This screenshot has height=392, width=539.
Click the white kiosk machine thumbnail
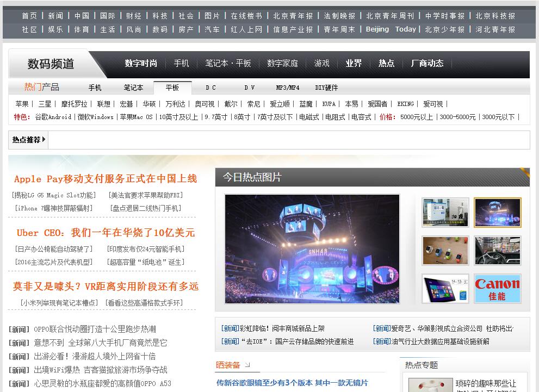pyautogui.click(x=445, y=213)
